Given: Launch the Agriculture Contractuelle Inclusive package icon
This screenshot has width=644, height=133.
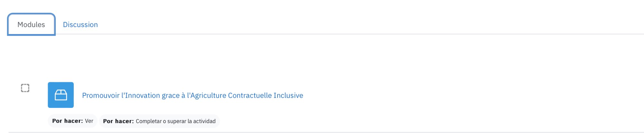Looking at the screenshot, I should pyautogui.click(x=61, y=95).
